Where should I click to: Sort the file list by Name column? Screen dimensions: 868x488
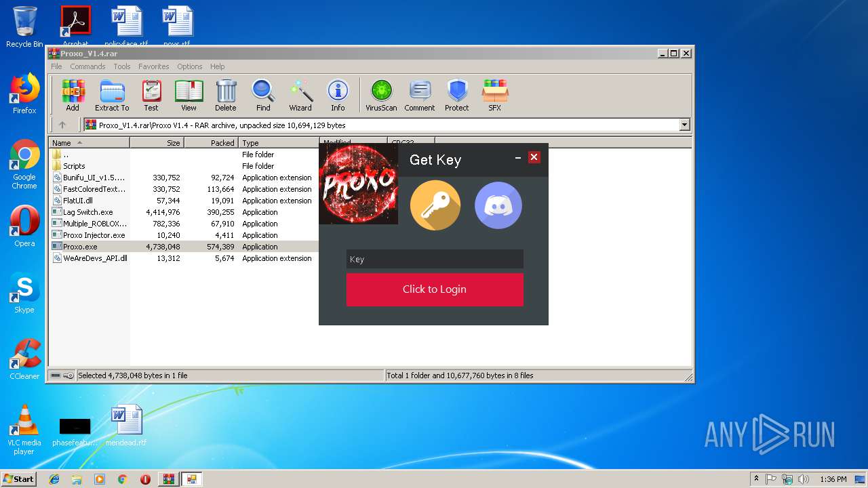[x=90, y=143]
